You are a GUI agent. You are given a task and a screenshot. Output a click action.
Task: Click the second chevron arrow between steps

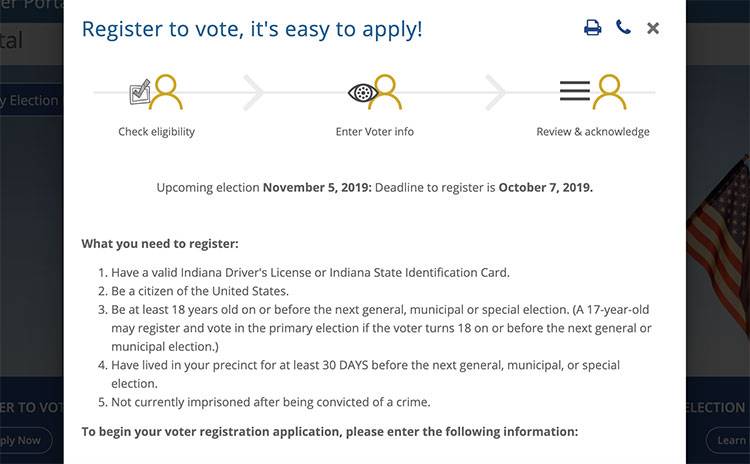pyautogui.click(x=496, y=92)
